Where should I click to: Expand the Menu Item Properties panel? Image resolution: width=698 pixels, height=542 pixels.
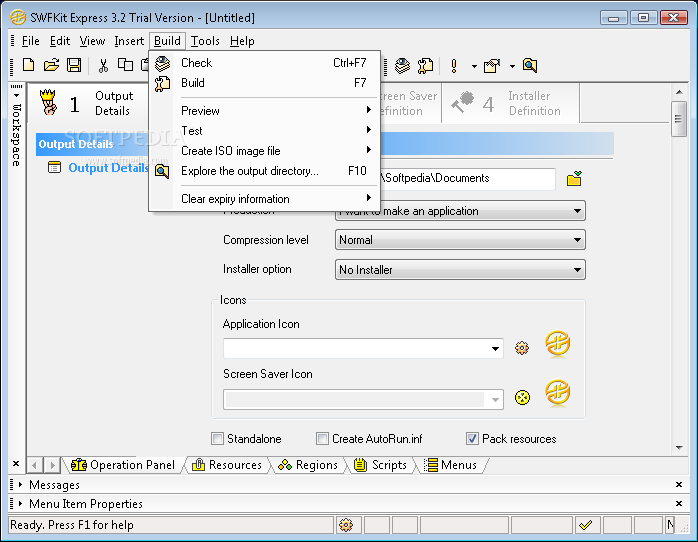click(x=20, y=504)
